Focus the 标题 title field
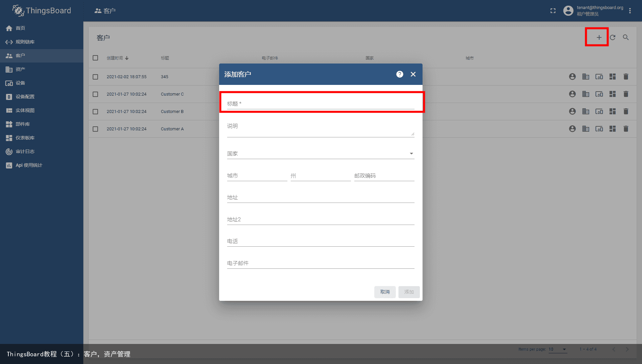The height and width of the screenshot is (364, 642). click(x=320, y=104)
